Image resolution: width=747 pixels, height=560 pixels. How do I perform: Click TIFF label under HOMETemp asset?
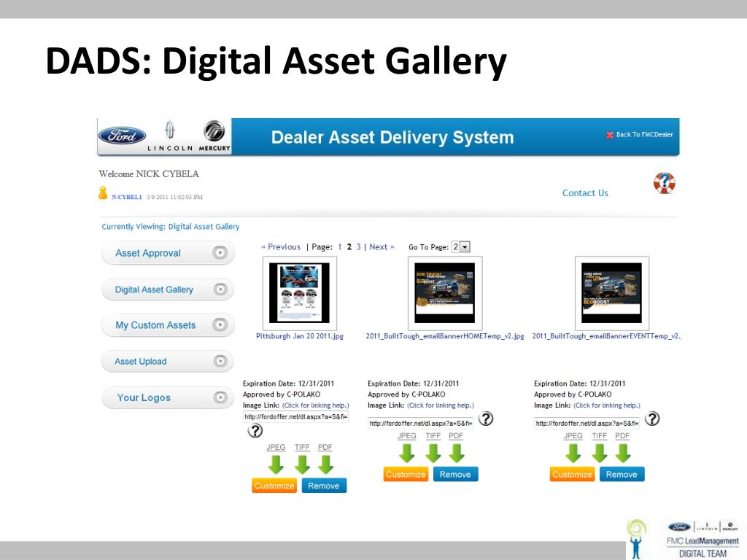tap(433, 436)
